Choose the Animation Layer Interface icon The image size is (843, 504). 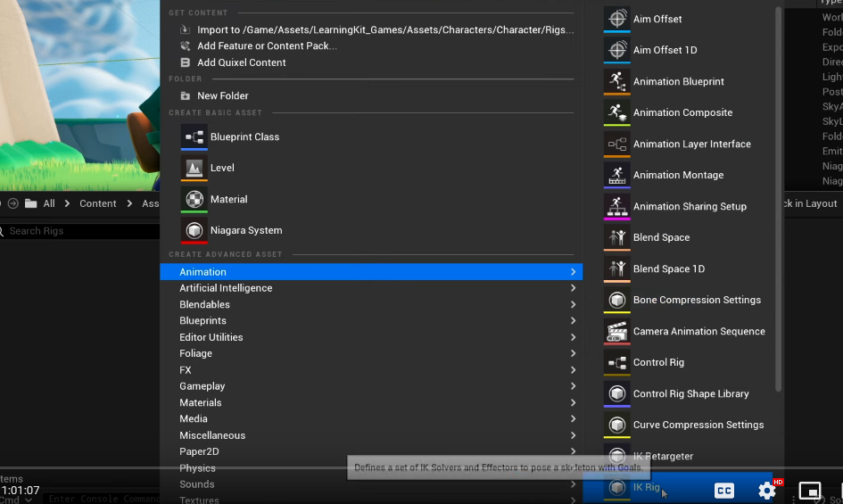pyautogui.click(x=616, y=144)
